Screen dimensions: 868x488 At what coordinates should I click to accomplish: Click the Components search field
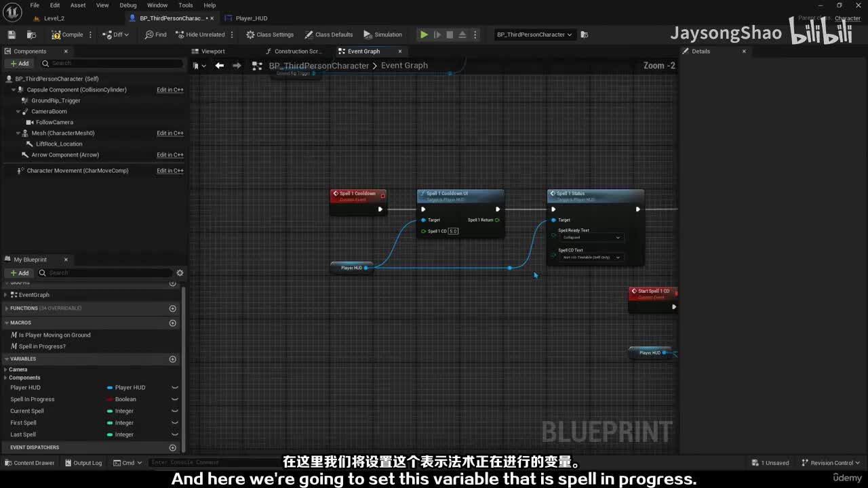[111, 64]
